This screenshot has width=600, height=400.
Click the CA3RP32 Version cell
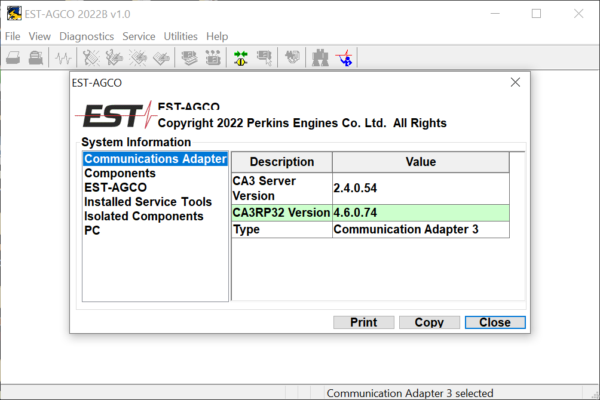(282, 213)
